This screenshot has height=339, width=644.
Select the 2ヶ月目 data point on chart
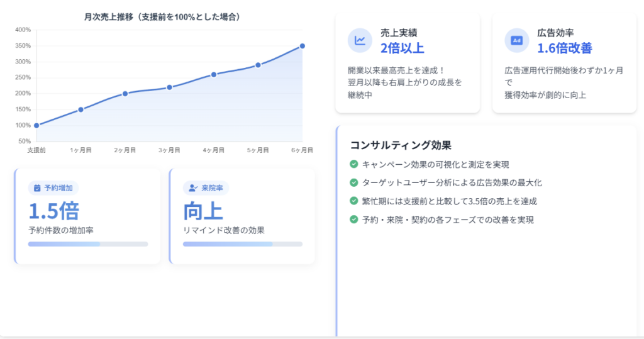pos(125,94)
